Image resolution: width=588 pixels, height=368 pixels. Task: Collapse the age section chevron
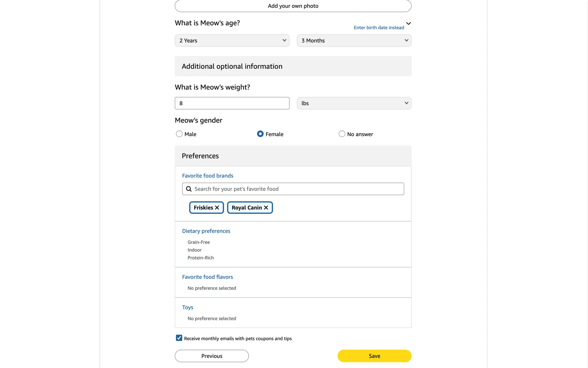coord(408,23)
